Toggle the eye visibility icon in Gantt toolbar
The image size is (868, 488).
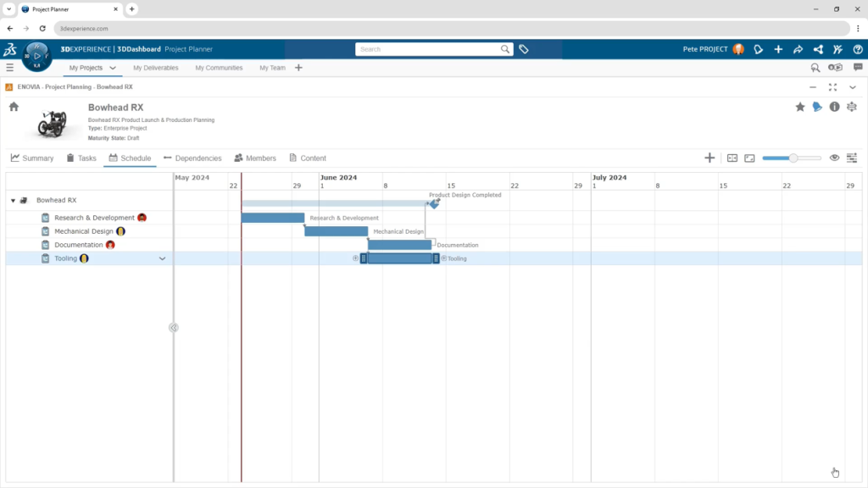(835, 158)
